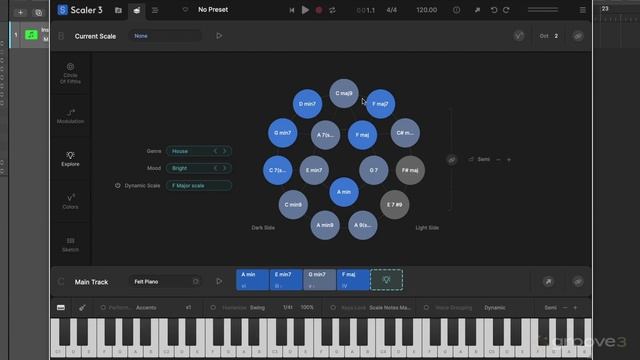Select the Explore view

pos(70,159)
